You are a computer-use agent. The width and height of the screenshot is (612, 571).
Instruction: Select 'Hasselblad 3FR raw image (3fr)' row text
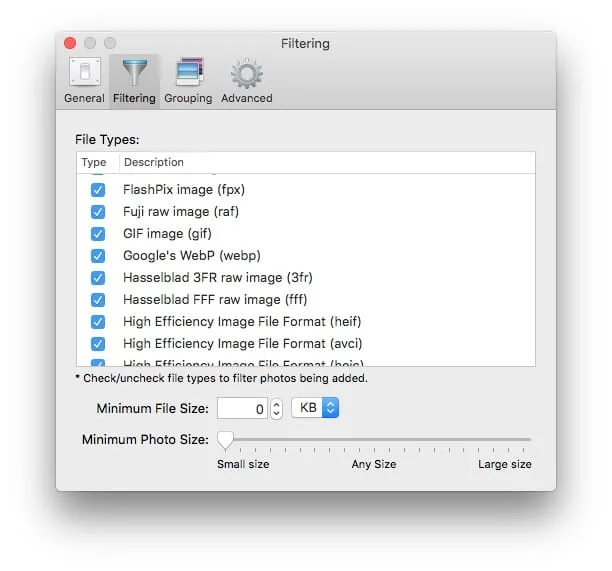pos(218,277)
